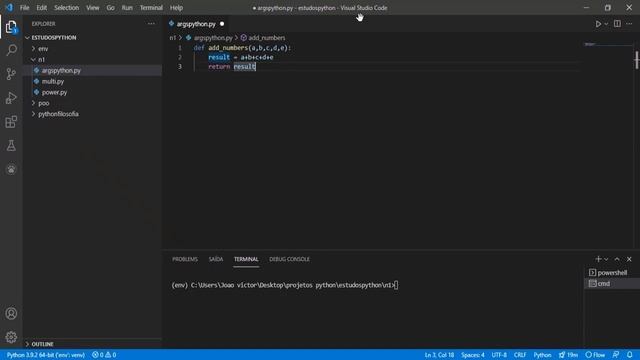
Task: Click Ln 3, Col 18 cursor position
Action: (x=439, y=355)
